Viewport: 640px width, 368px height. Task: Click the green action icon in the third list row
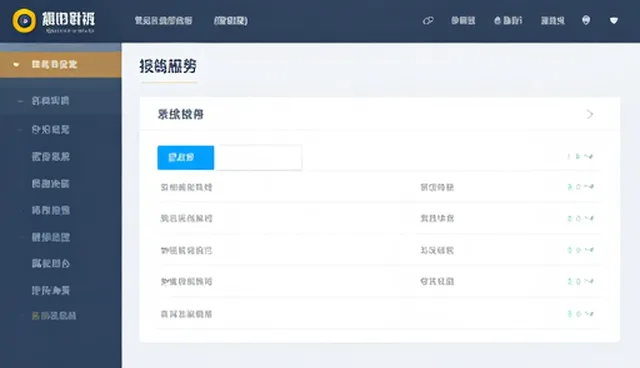(x=570, y=250)
